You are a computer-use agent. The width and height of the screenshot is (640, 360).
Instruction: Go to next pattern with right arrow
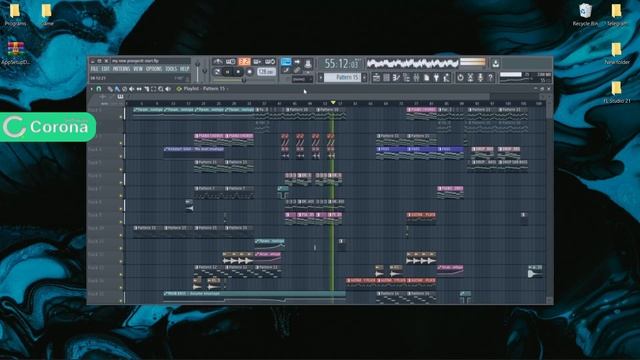point(364,78)
